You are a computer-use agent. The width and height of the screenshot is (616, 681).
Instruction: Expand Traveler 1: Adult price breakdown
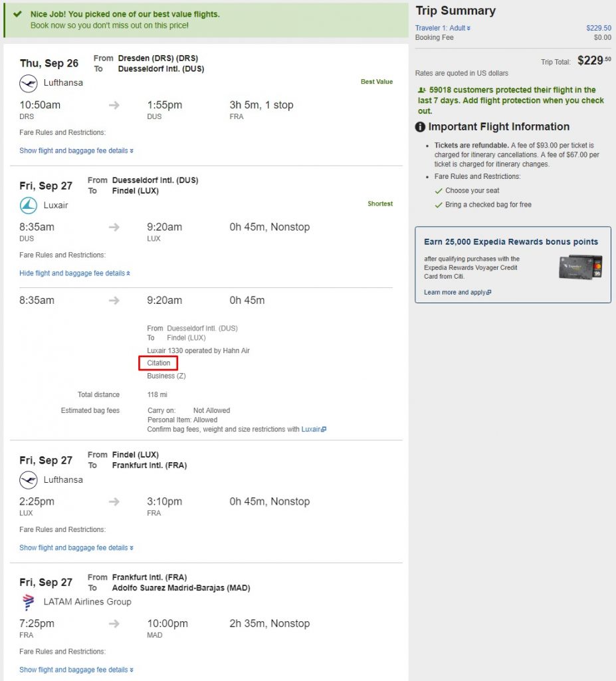coord(443,28)
